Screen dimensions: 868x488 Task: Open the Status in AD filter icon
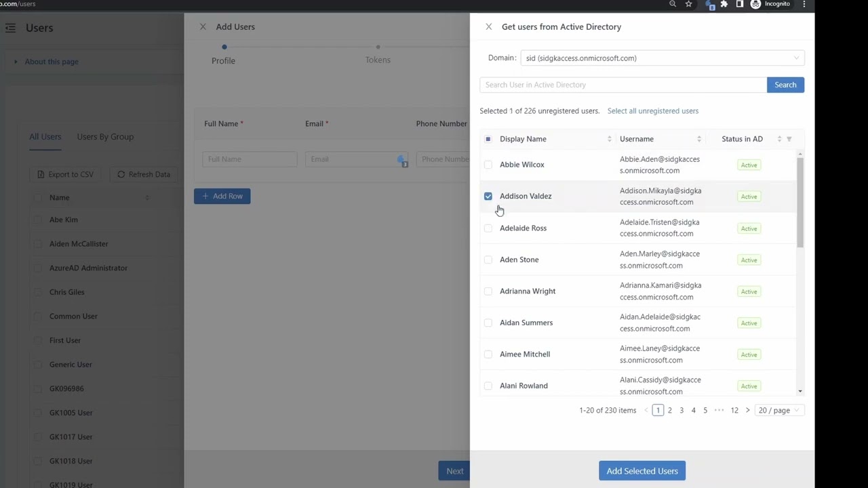[789, 139]
